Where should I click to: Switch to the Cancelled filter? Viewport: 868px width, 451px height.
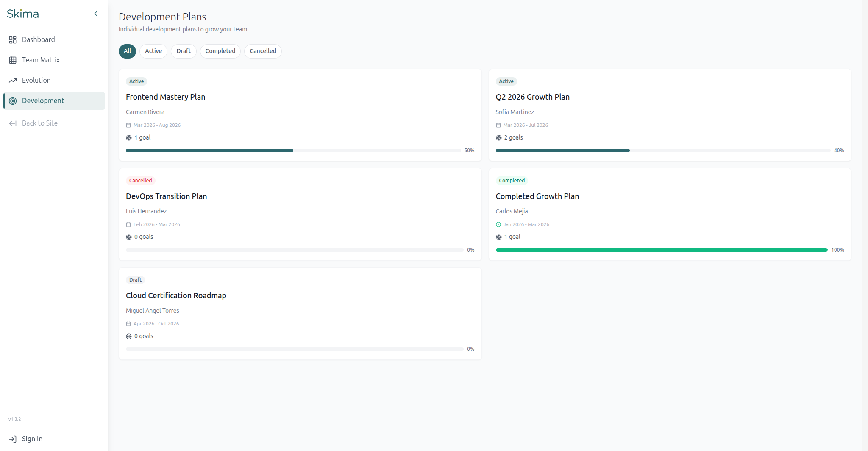[263, 51]
